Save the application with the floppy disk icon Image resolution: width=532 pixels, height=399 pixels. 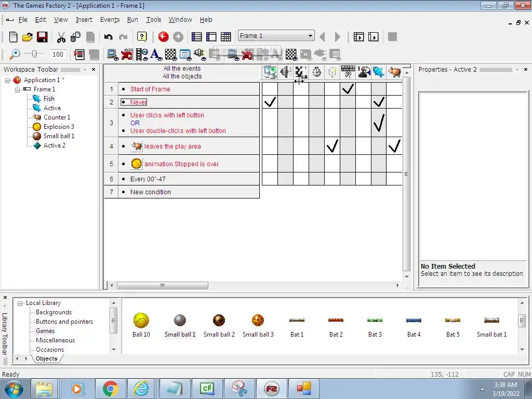pyautogui.click(x=42, y=37)
